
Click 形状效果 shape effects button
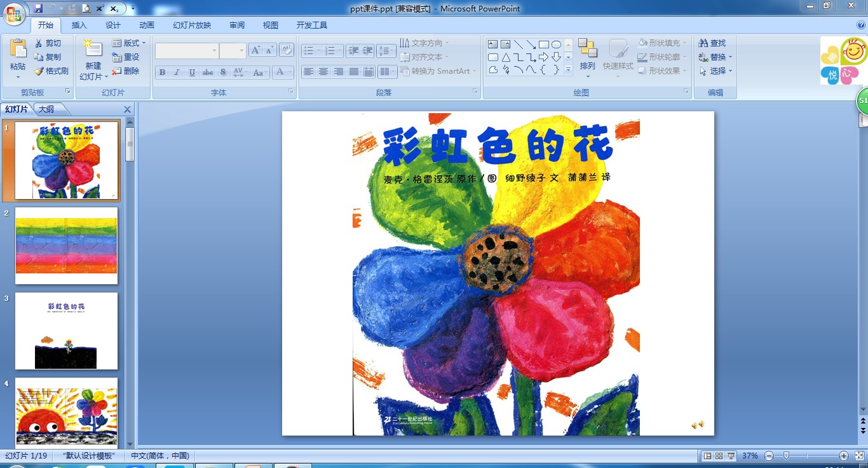pos(661,71)
